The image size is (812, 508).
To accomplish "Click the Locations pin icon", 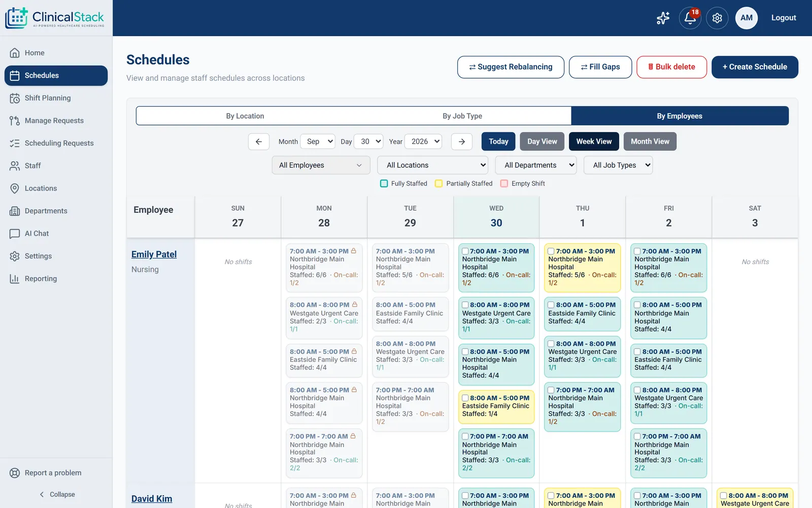I will point(15,188).
